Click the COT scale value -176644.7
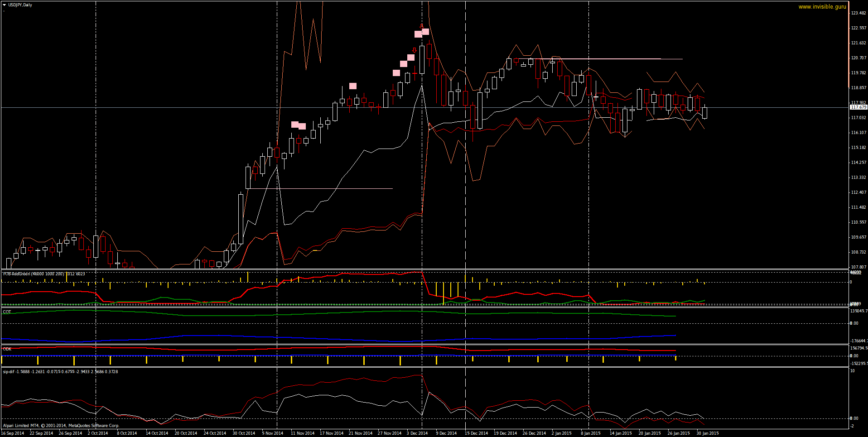The image size is (868, 437). point(859,341)
